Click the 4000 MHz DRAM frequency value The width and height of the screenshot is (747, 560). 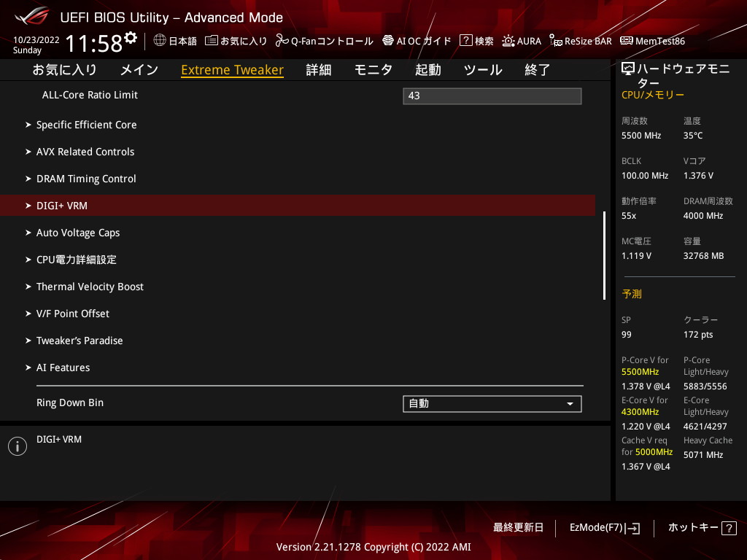tap(703, 216)
